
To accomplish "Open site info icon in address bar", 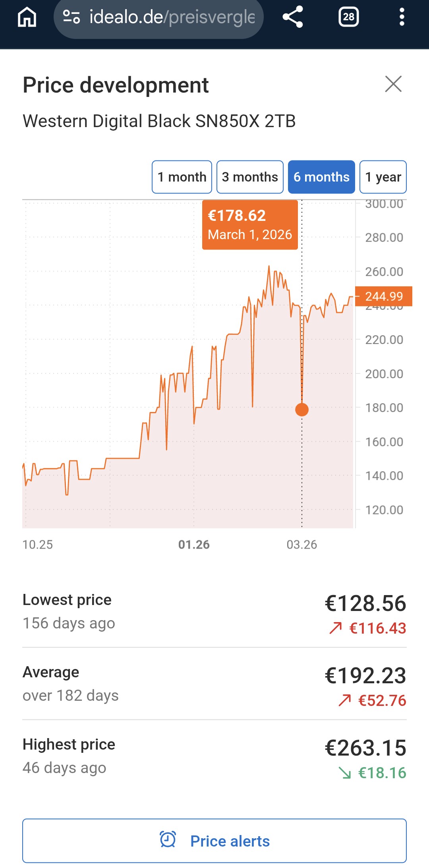I will pos(71,17).
